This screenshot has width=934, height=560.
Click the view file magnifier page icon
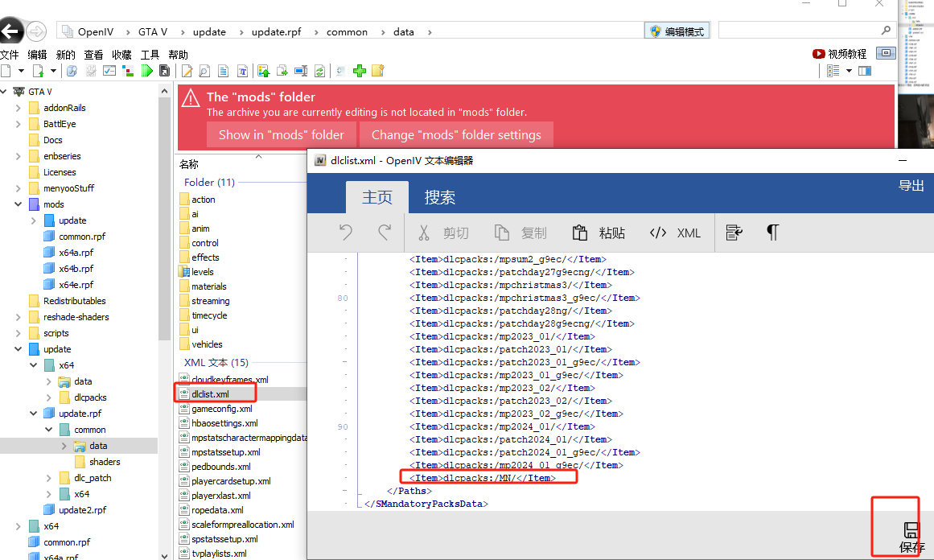pos(204,71)
